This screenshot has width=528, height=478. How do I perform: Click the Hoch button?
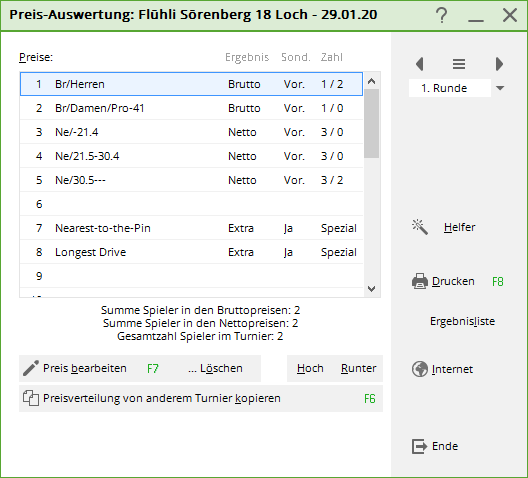(310, 368)
